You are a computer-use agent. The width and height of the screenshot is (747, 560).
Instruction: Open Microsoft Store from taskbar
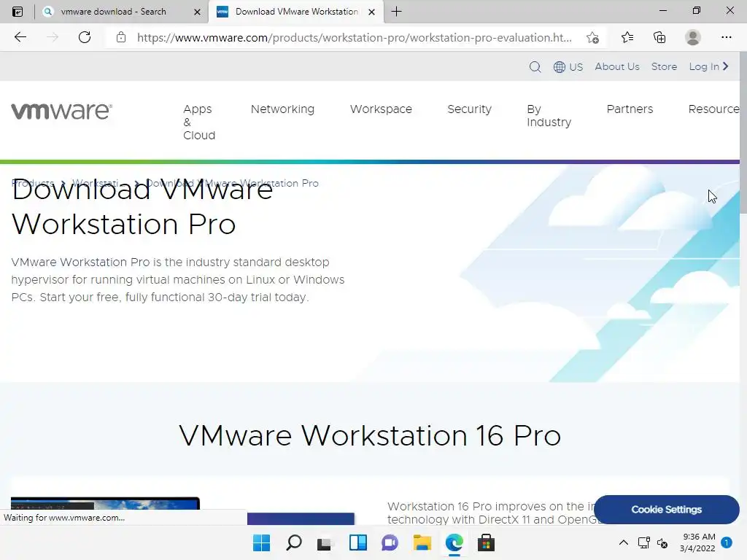pos(486,542)
